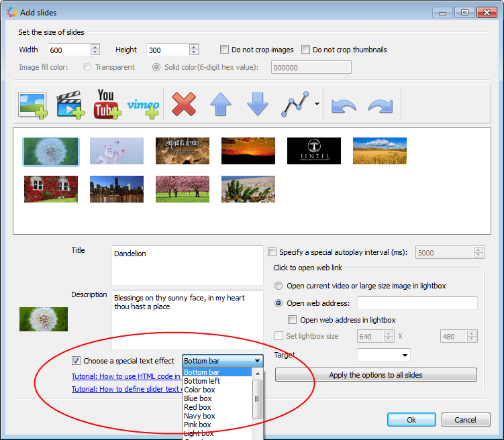The width and height of the screenshot is (504, 440).
Task: Click Apply the options to all slides
Action: (x=376, y=375)
